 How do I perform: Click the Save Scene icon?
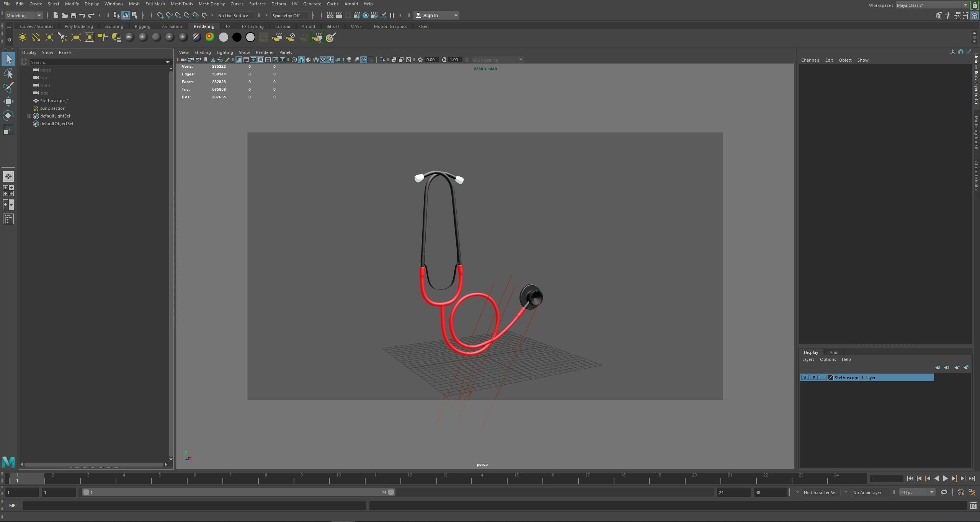[x=73, y=16]
